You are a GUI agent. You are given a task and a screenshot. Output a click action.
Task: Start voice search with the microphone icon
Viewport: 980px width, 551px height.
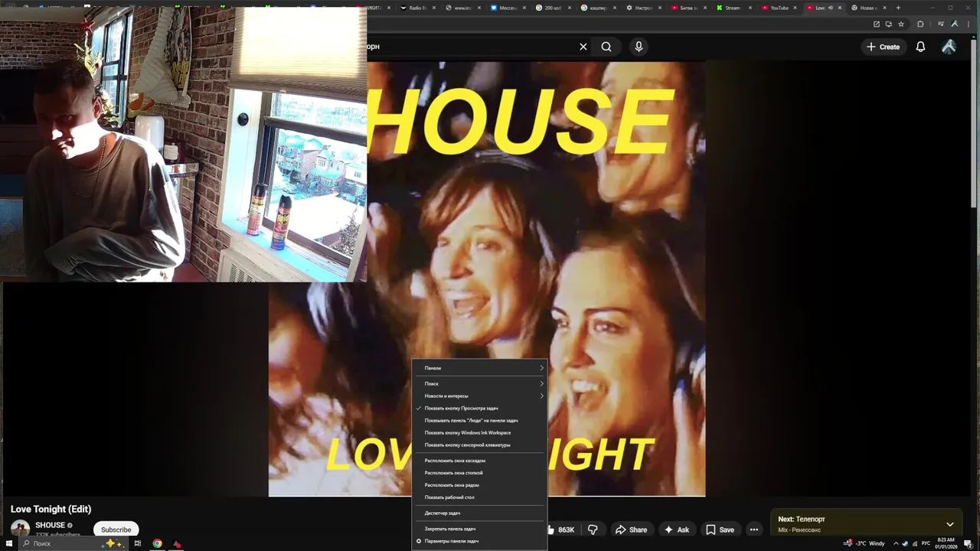click(x=639, y=47)
